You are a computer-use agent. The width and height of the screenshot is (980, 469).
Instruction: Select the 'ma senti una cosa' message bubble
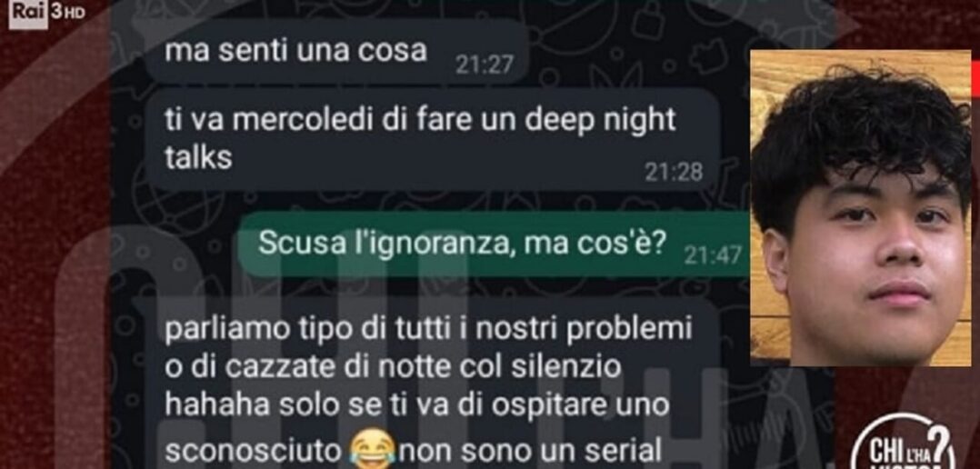337,52
